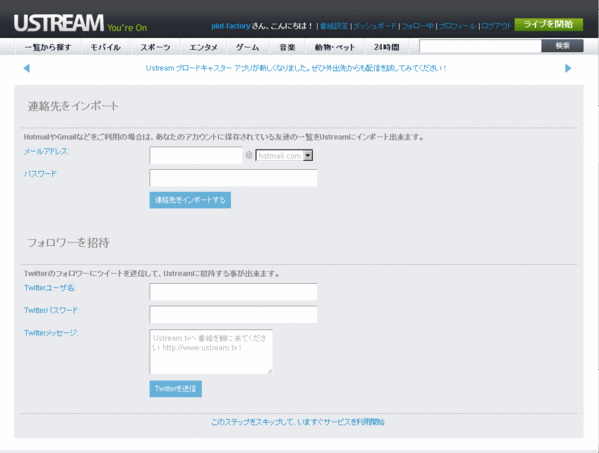The height and width of the screenshot is (453, 599).
Task: Focus the Twitterパスワード field
Action: point(233,314)
